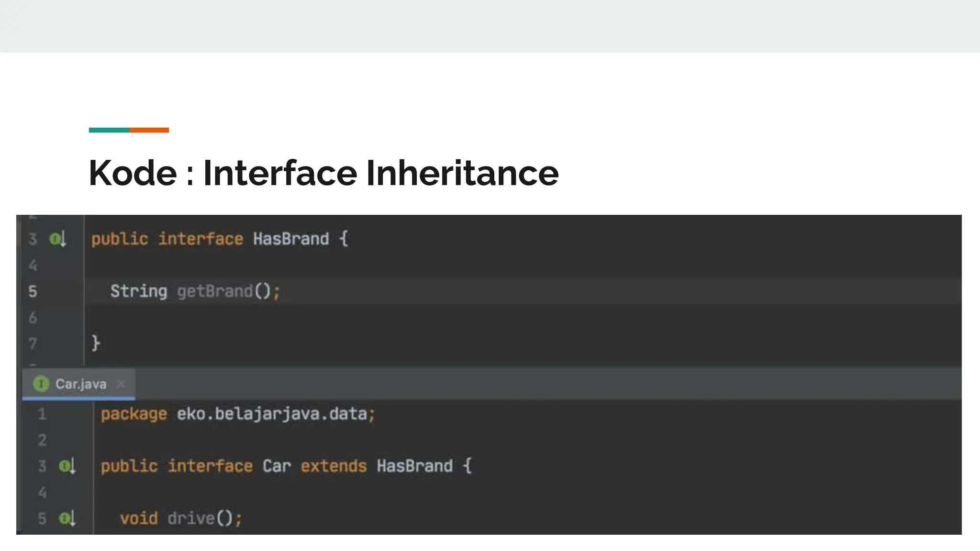
Task: Click the HasBrand name in first interface declaration
Action: [291, 239]
